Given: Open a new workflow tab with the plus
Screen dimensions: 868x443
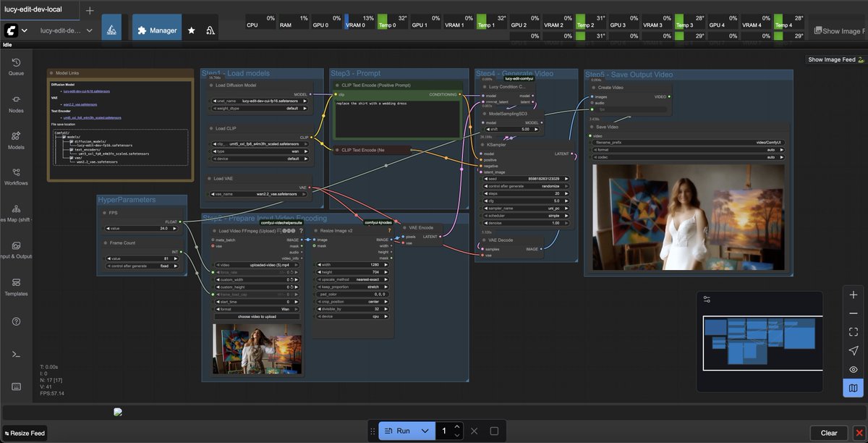Looking at the screenshot, I should [x=88, y=11].
